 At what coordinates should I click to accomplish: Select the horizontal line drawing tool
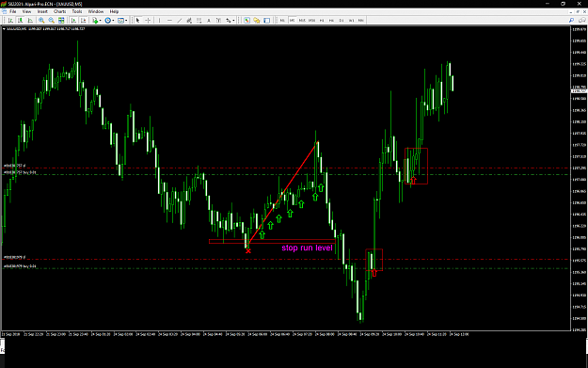(169, 21)
